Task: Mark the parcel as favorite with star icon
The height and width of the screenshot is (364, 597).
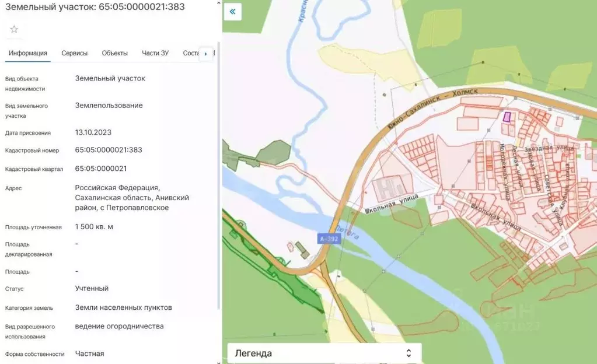Action: (x=13, y=29)
